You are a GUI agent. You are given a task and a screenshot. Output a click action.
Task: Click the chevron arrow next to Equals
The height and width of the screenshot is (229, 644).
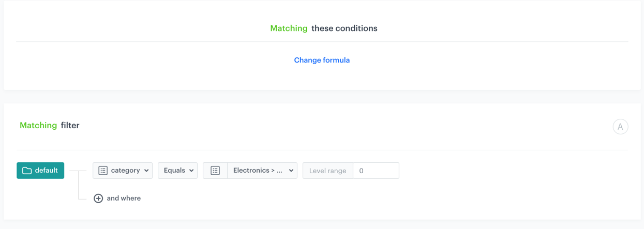pyautogui.click(x=191, y=171)
